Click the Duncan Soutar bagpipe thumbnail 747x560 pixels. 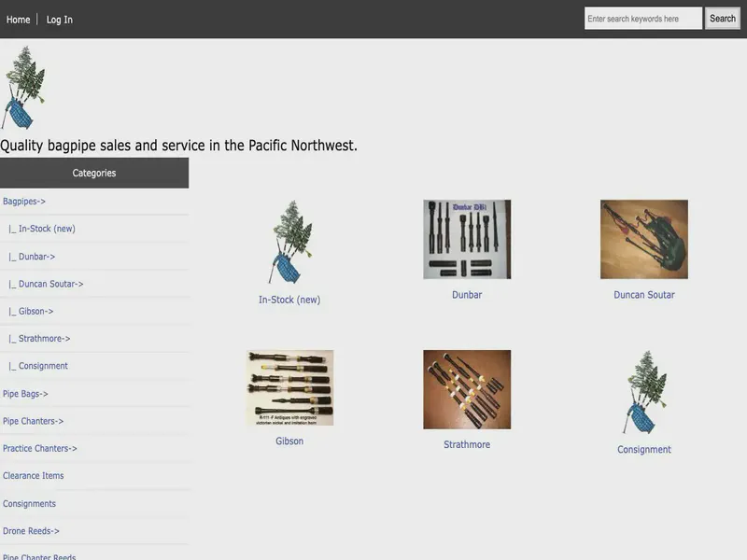point(644,239)
